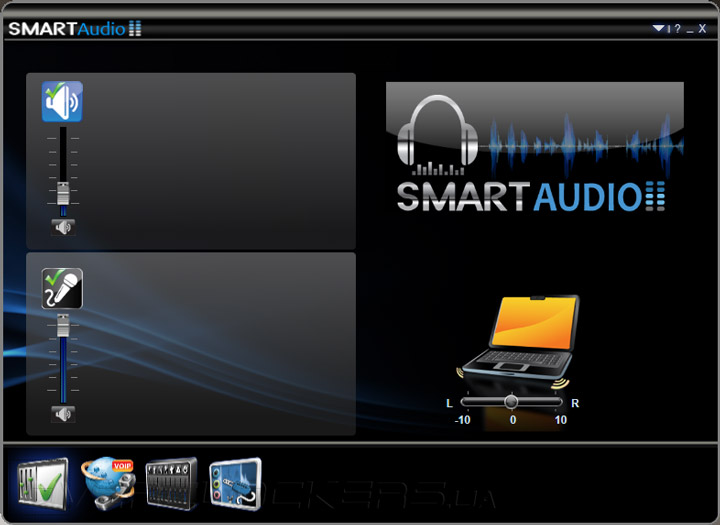Open help with the question mark

[677, 28]
